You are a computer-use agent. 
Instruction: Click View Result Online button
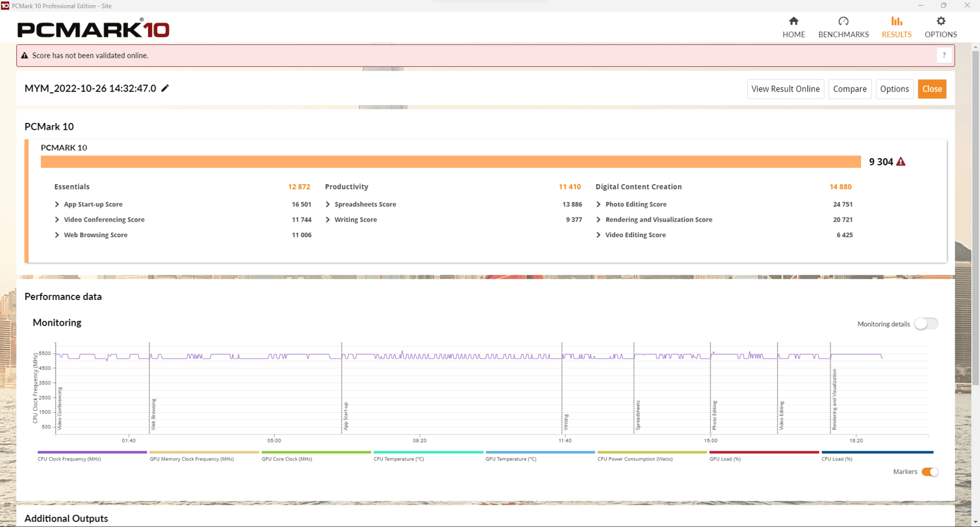pos(785,89)
